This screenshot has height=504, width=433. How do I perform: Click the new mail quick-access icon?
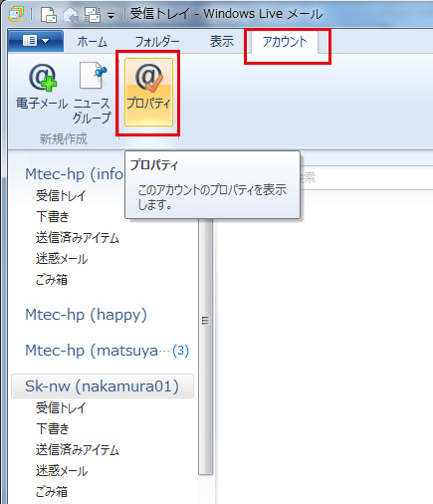pyautogui.click(x=49, y=15)
